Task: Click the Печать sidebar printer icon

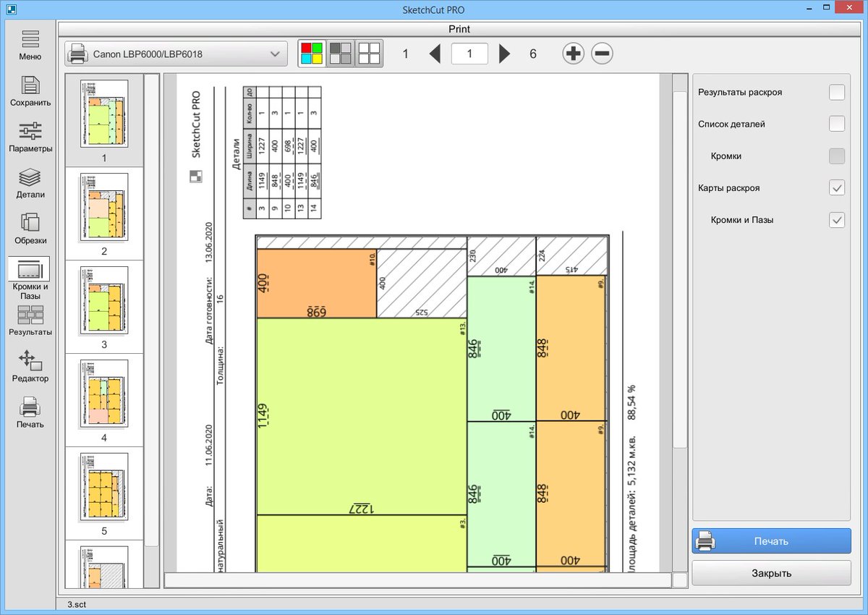Action: [30, 407]
